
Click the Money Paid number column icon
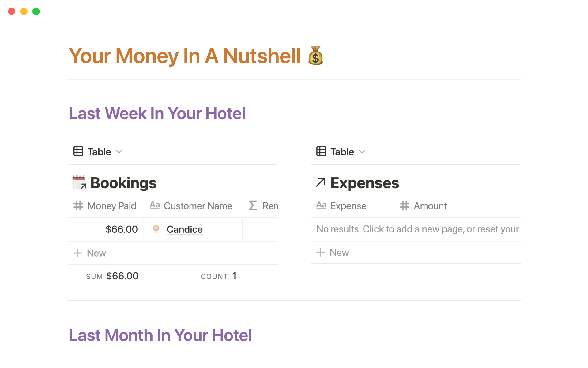tap(78, 205)
